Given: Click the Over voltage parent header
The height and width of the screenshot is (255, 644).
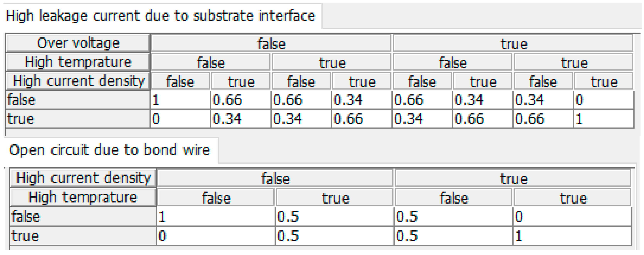Looking at the screenshot, I should pos(78,43).
